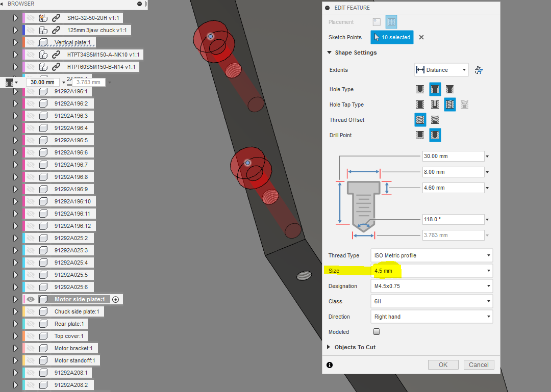Image resolution: width=551 pixels, height=392 pixels.
Task: Enable the Modeled checkbox
Action: pos(376,332)
